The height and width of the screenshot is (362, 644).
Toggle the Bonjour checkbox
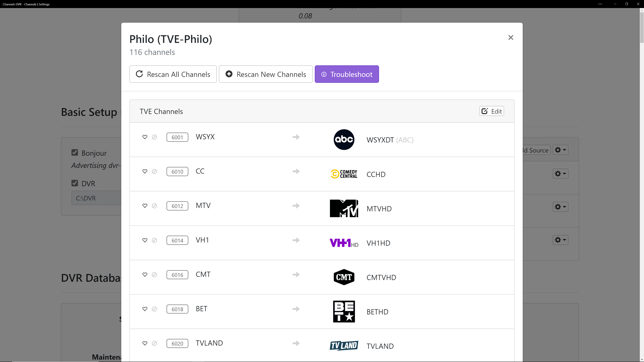point(75,153)
